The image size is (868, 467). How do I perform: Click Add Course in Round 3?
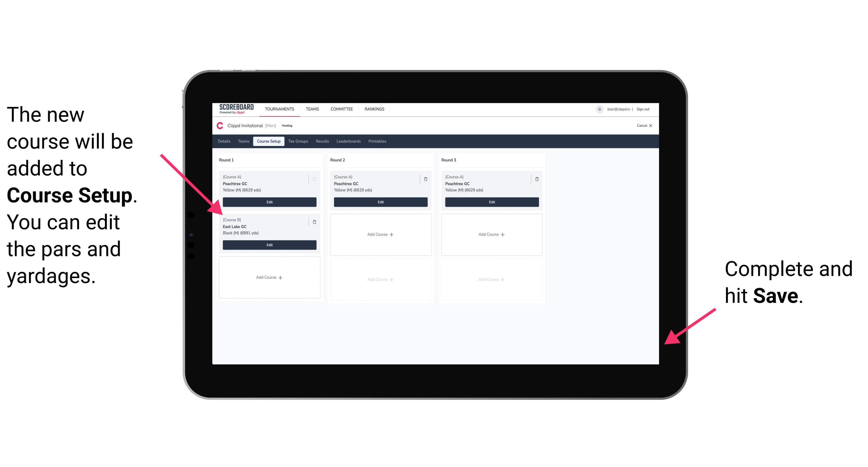tap(491, 233)
